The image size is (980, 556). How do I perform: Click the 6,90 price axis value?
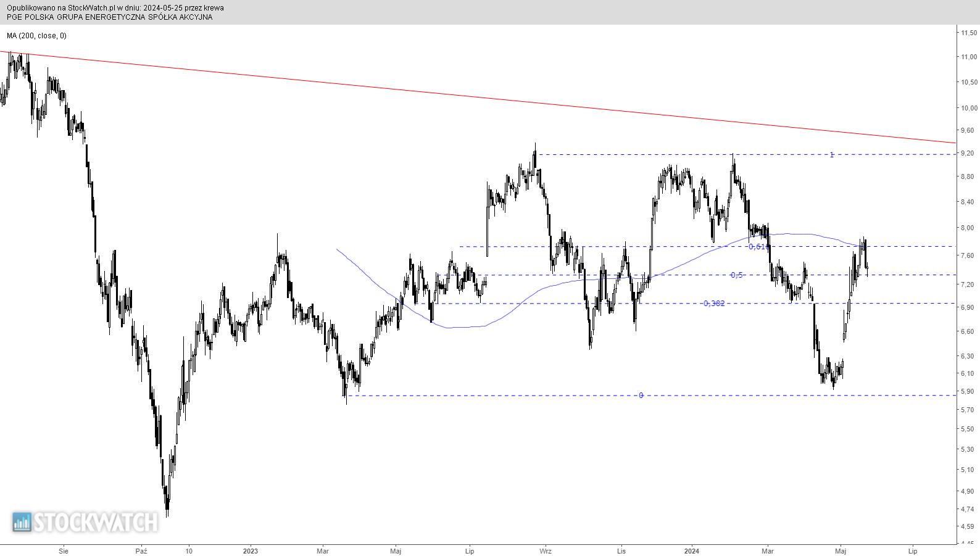pos(967,307)
